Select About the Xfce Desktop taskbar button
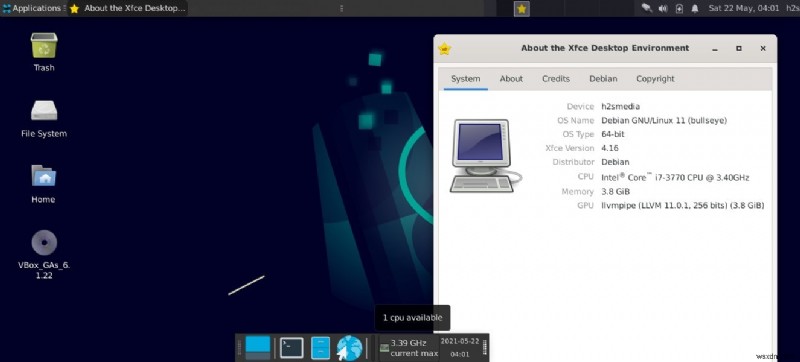This screenshot has width=800, height=362. coord(128,8)
